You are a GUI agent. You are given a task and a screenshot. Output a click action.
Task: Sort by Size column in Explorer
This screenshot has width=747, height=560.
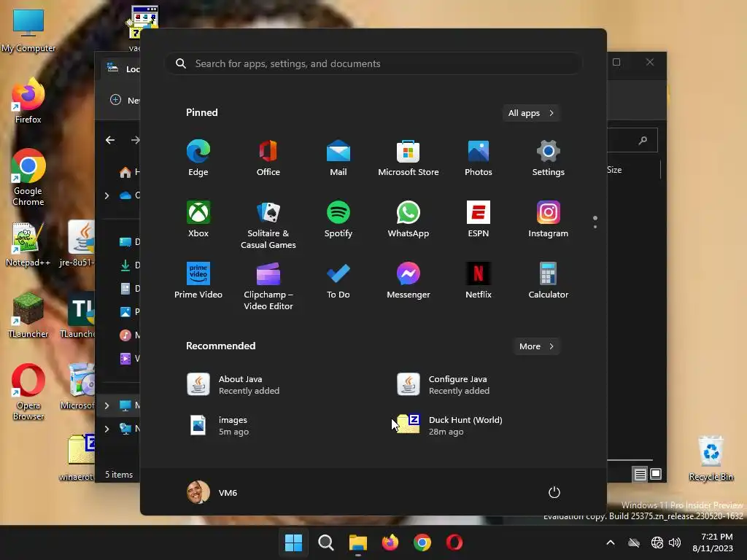[614, 170]
